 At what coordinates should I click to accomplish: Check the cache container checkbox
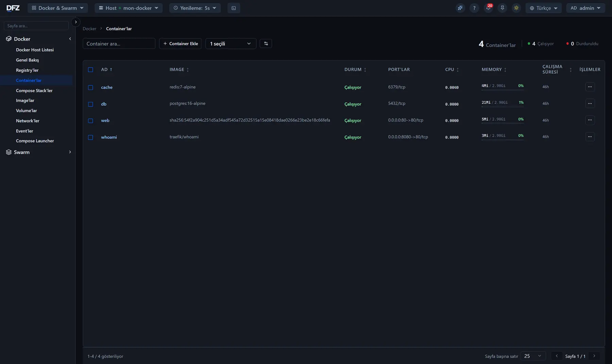pos(90,87)
